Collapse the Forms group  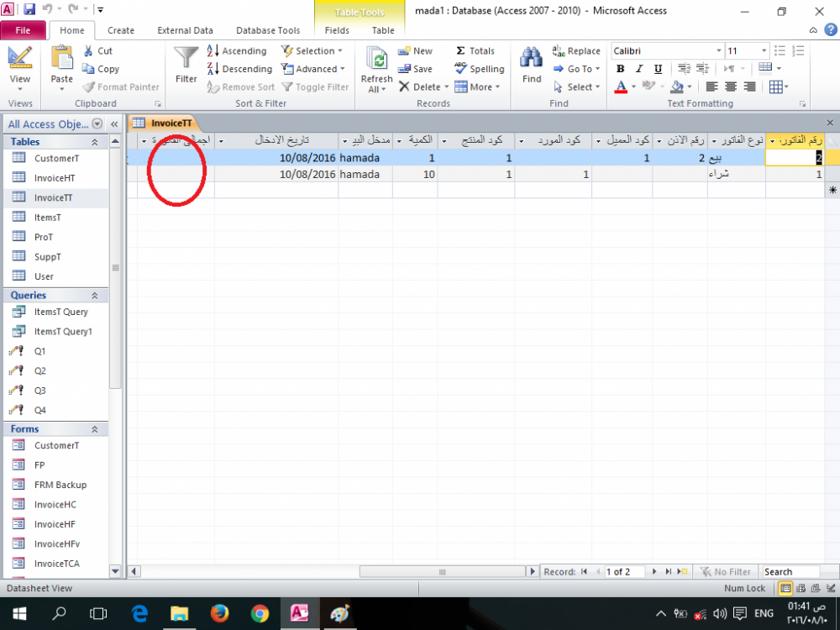[x=95, y=429]
